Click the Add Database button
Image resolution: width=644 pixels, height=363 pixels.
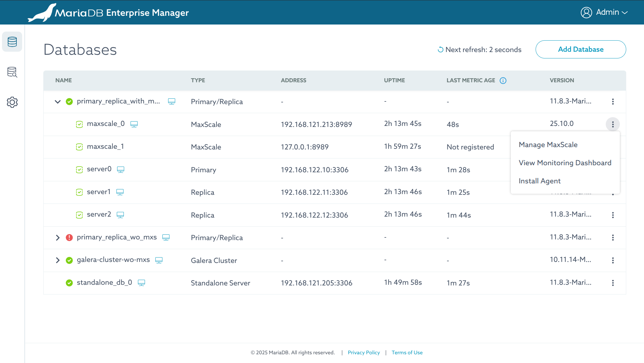580,49
